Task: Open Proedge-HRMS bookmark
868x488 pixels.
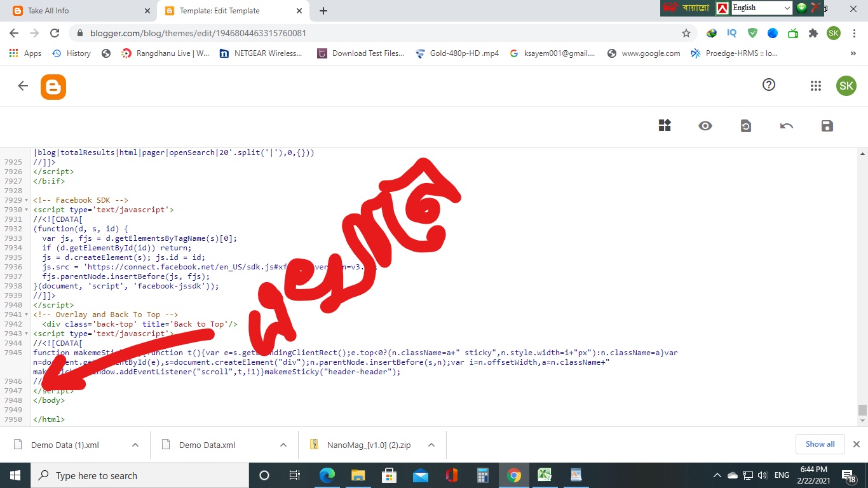Action: (x=735, y=53)
